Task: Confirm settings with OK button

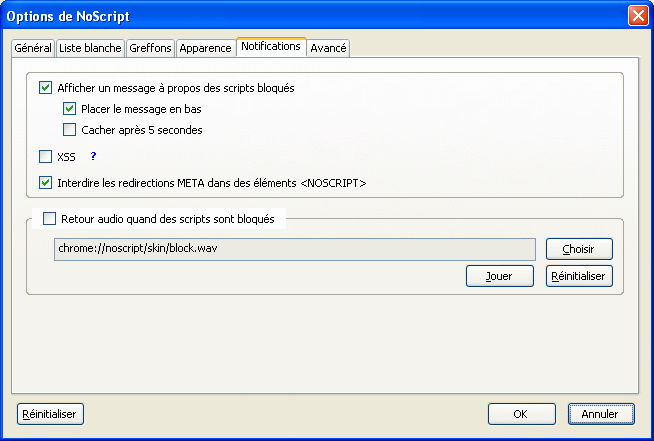Action: click(x=521, y=414)
